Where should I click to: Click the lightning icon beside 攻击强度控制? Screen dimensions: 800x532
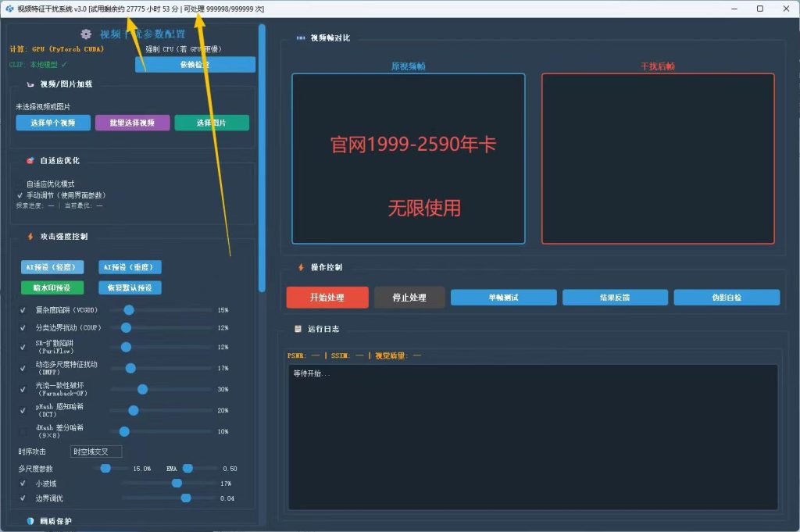point(30,237)
